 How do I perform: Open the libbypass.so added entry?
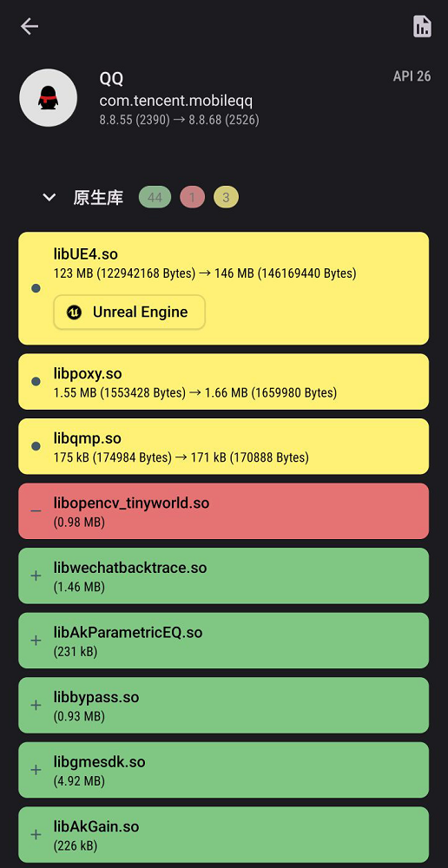click(x=224, y=705)
